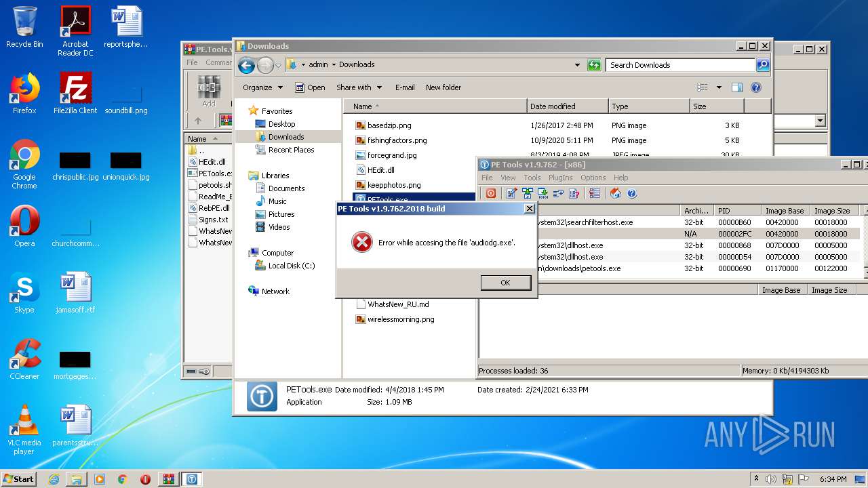Open File menu in PE Tools window
The height and width of the screenshot is (488, 868).
coord(487,178)
